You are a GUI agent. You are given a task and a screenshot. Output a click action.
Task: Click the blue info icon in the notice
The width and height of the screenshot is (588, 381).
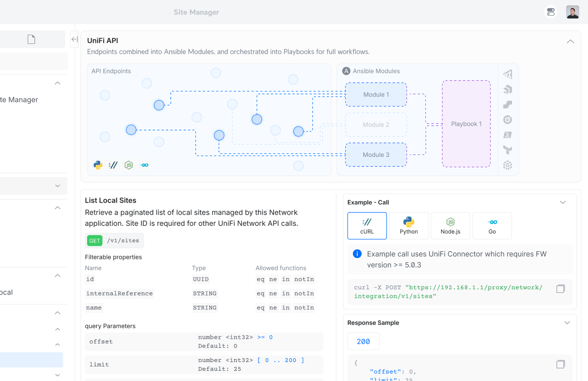[x=357, y=254]
